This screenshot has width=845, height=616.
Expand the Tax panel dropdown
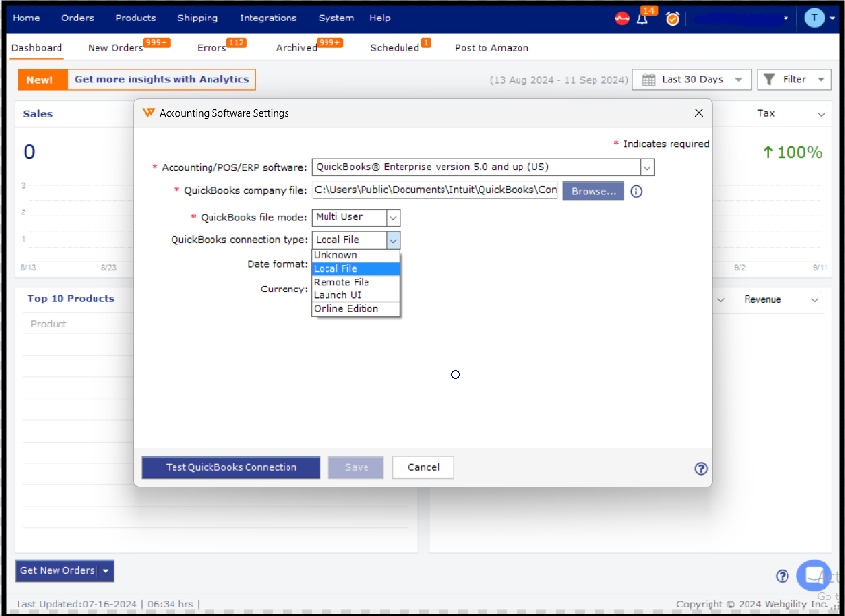(x=821, y=114)
